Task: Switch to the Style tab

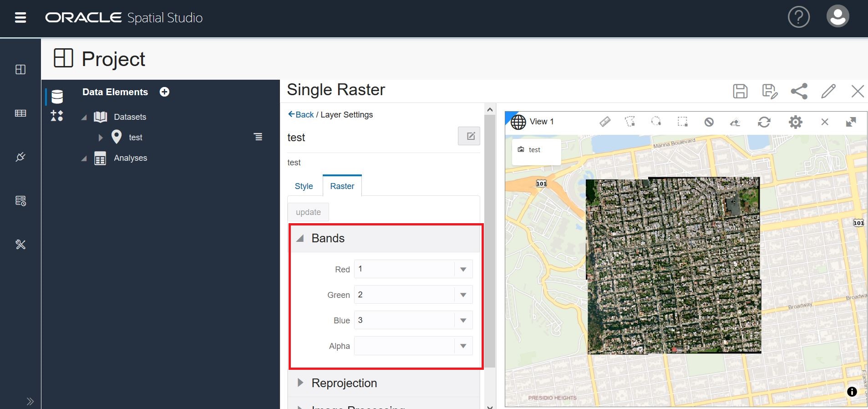Action: (304, 186)
